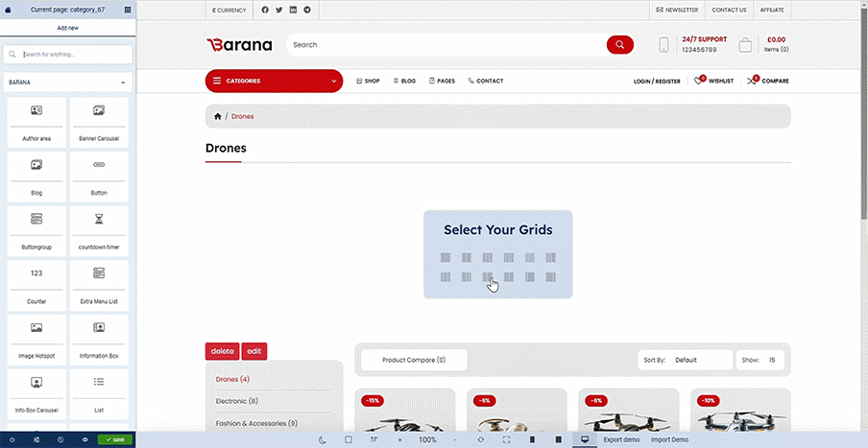Image resolution: width=868 pixels, height=448 pixels.
Task: Click the widget search input field
Action: coord(72,55)
